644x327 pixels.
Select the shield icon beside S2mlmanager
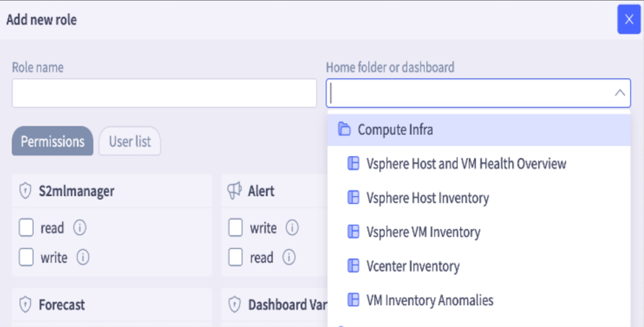pyautogui.click(x=25, y=191)
